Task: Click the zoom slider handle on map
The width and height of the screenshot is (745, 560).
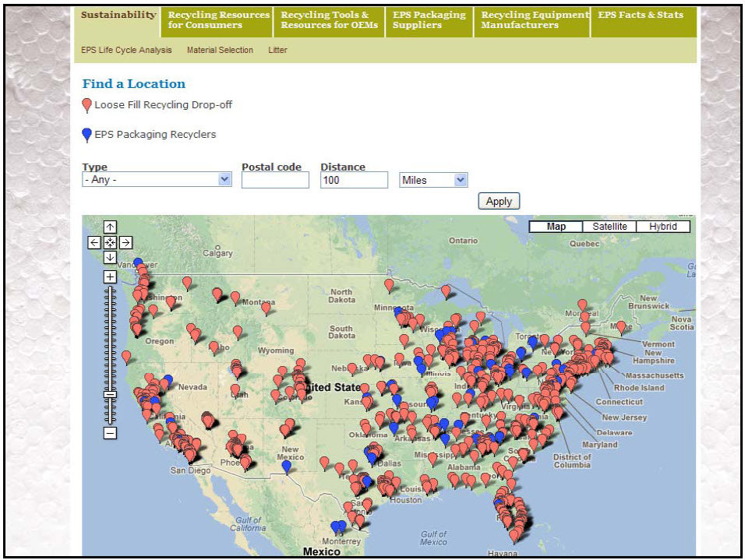Action: point(110,395)
